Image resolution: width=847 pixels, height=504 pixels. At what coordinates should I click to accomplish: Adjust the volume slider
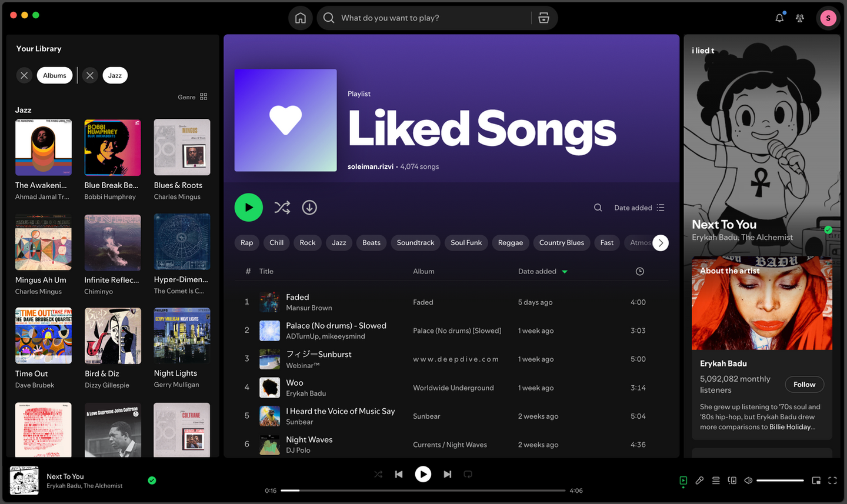click(780, 480)
